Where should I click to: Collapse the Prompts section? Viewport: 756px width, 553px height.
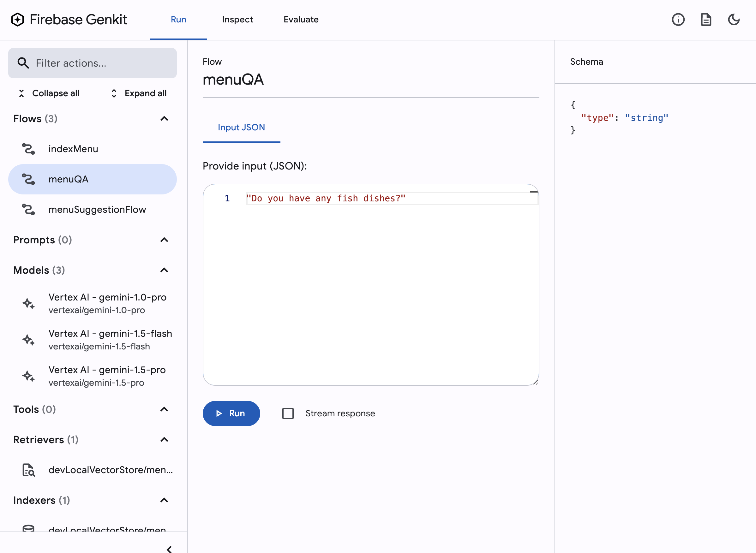click(164, 240)
